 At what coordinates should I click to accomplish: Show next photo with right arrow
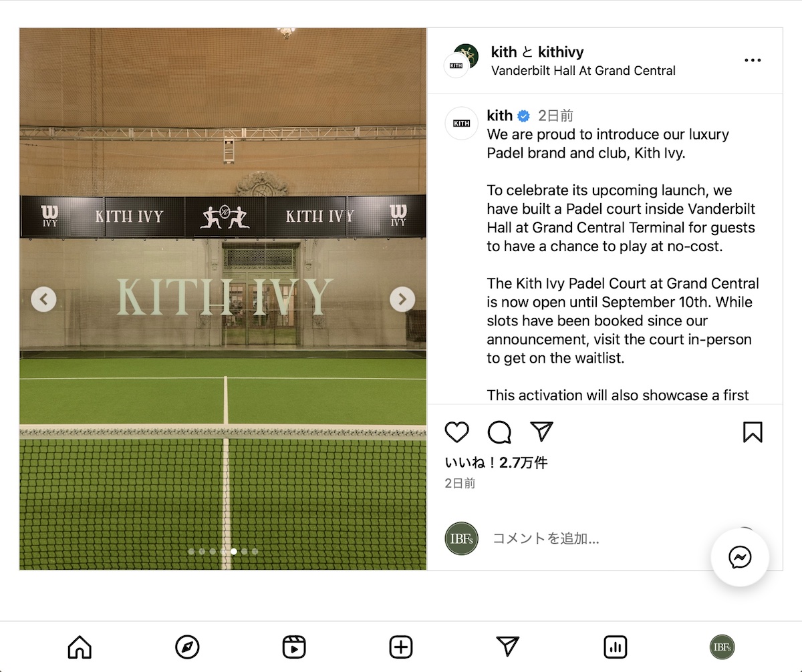click(x=402, y=299)
